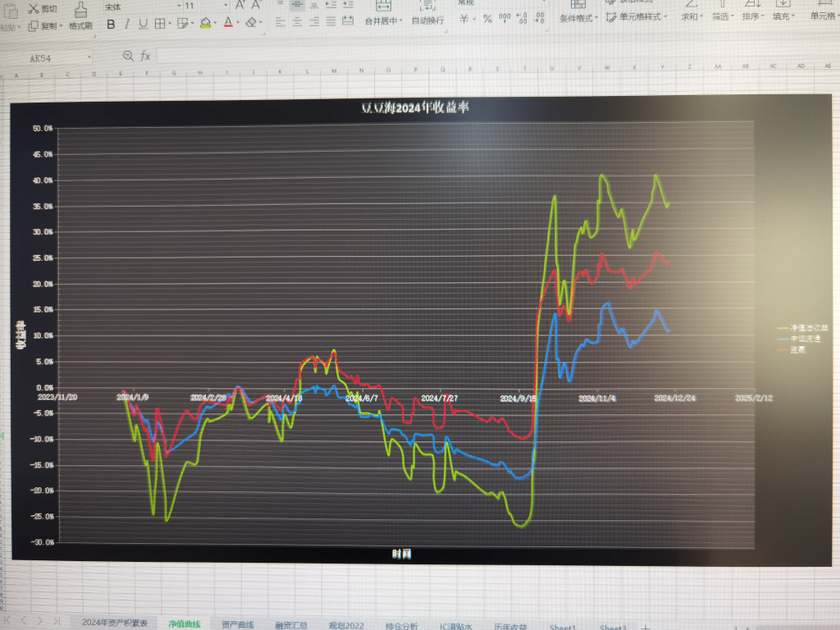840x630 pixels.
Task: Click the Merge and Center (合并居中) button
Action: [382, 20]
